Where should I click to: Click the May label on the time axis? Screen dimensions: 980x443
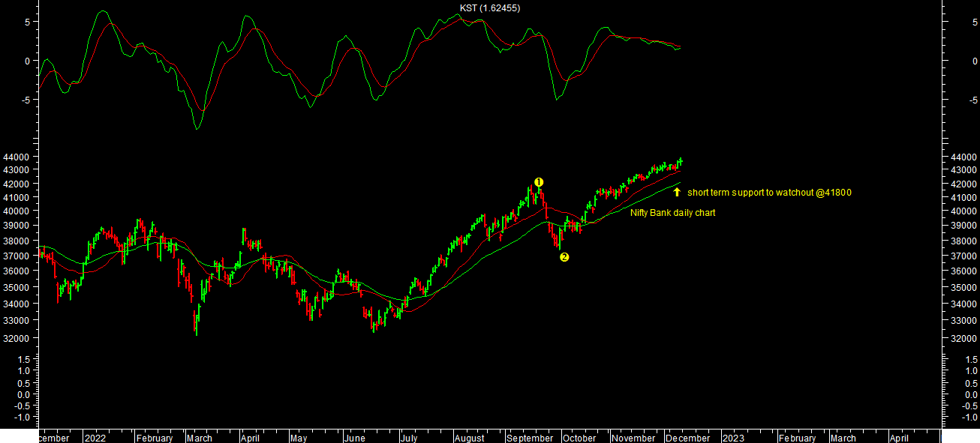299,439
